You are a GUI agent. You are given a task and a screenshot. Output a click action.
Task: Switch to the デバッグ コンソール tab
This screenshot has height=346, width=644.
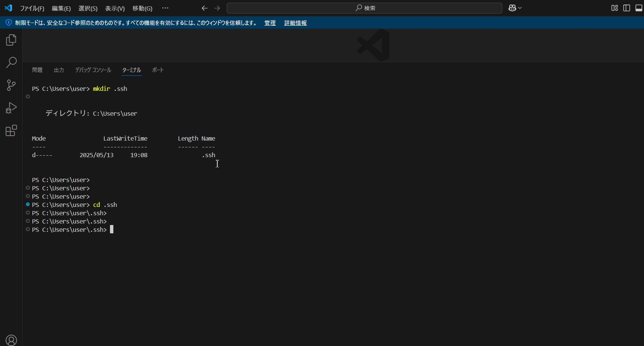pyautogui.click(x=93, y=70)
